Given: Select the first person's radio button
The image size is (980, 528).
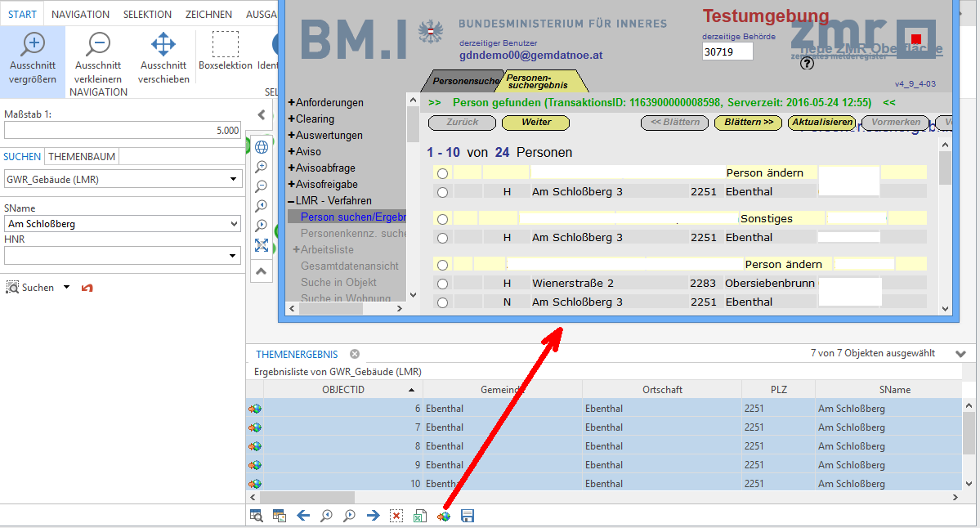Looking at the screenshot, I should click(x=442, y=172).
